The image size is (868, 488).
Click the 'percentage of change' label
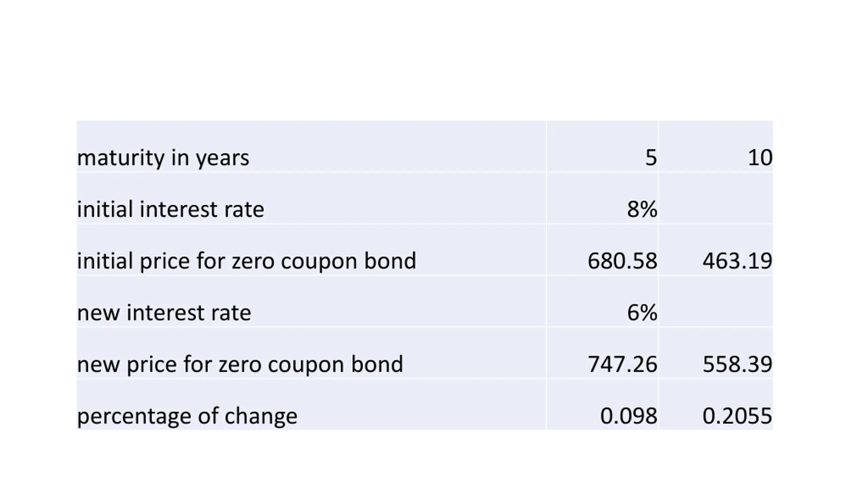tap(187, 416)
